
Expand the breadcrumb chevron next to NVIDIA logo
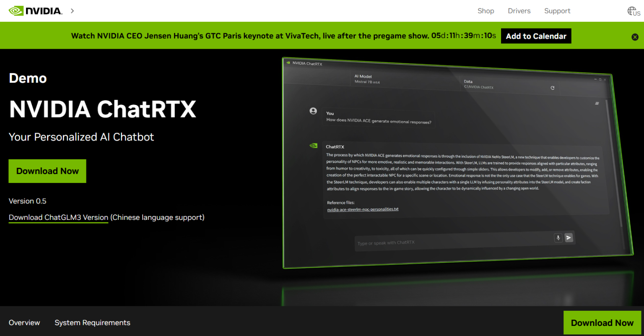(72, 11)
